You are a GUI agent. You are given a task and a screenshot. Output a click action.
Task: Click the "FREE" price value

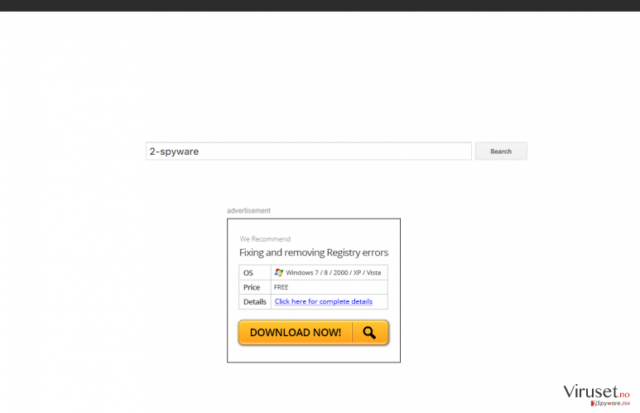281,287
